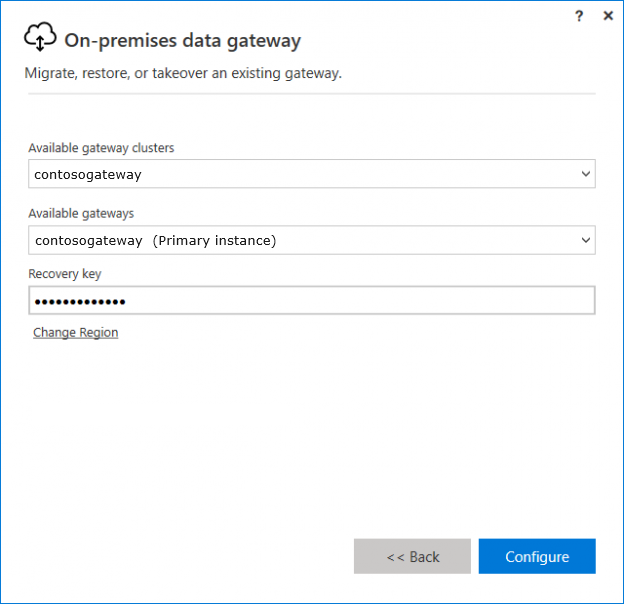The height and width of the screenshot is (604, 624).
Task: Click the horizontal divider under the subtitle
Action: click(x=310, y=94)
